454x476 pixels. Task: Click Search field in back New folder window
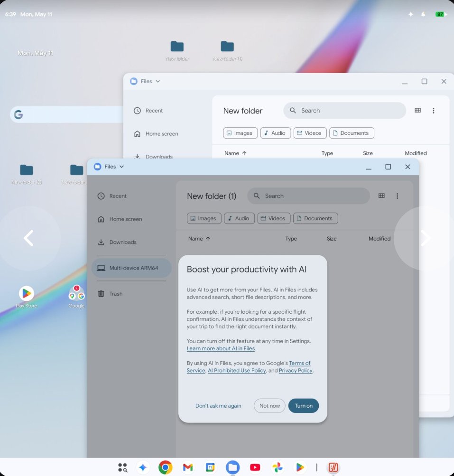click(344, 111)
